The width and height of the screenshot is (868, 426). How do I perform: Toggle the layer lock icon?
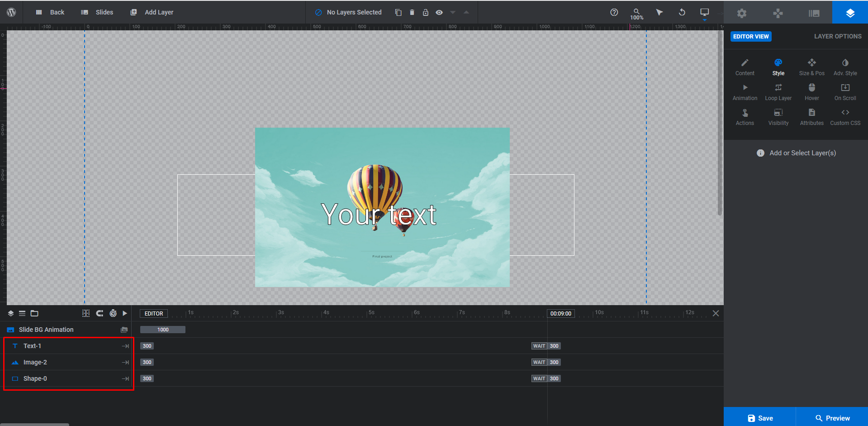click(x=426, y=12)
